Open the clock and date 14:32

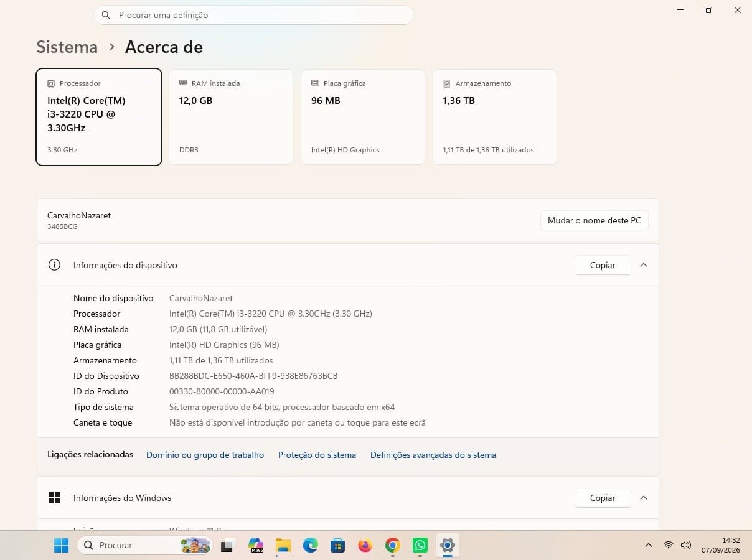(721, 545)
